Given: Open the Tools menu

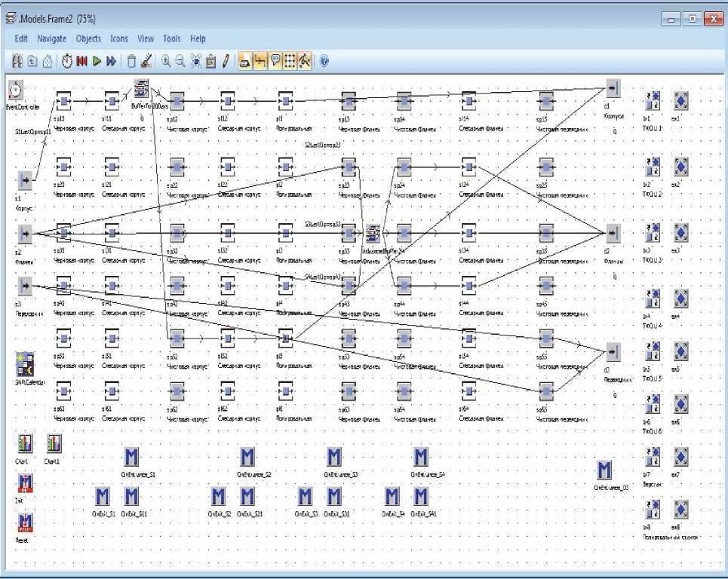Looking at the screenshot, I should [x=172, y=38].
